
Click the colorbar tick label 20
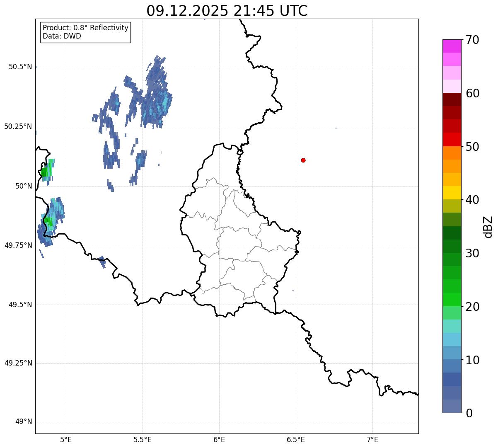pyautogui.click(x=472, y=307)
